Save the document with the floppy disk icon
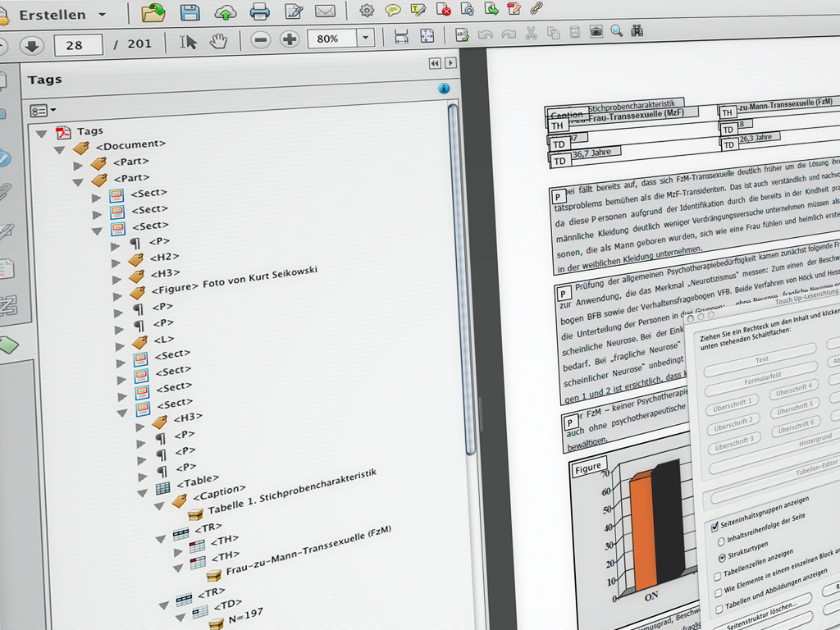Viewport: 840px width, 630px height. pos(189,11)
